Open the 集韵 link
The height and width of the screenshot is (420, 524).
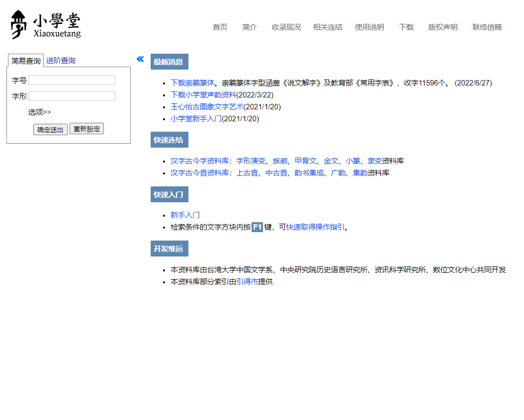(x=360, y=173)
